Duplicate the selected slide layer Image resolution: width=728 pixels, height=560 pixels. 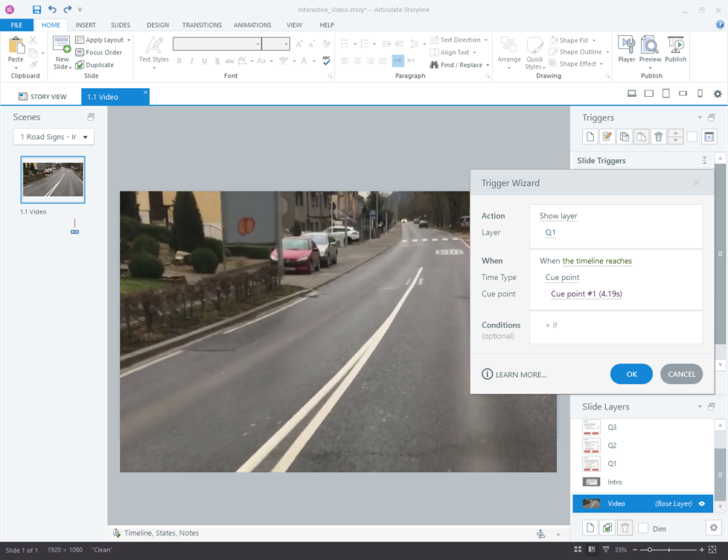tap(607, 527)
